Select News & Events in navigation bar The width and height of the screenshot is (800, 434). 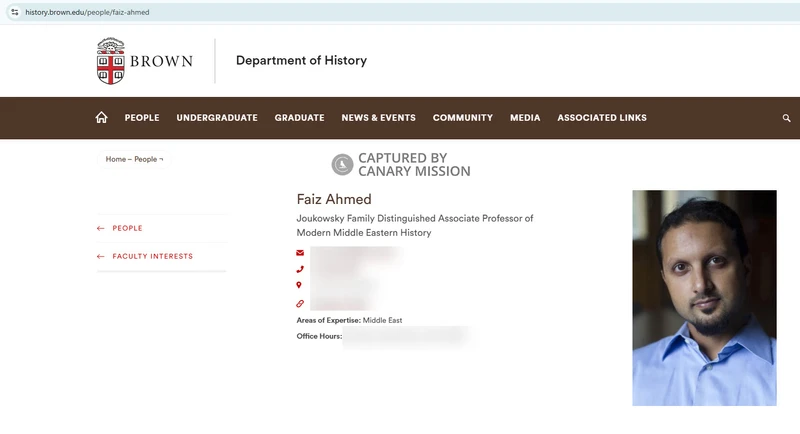tap(378, 118)
